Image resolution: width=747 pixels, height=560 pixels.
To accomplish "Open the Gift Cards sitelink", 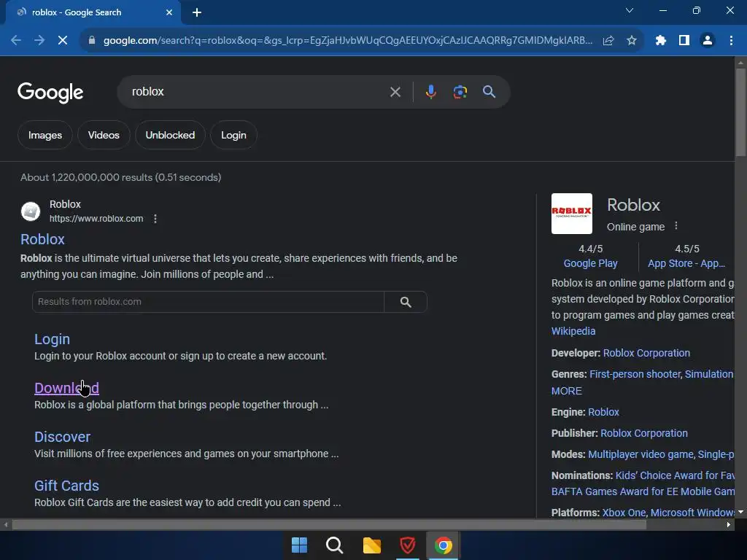I will [x=66, y=486].
